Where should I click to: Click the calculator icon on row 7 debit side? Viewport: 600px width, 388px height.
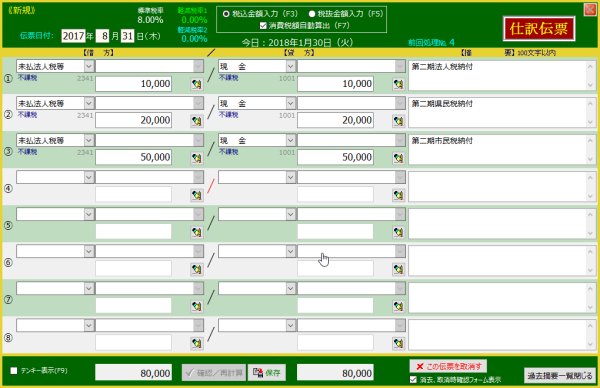[x=197, y=306]
